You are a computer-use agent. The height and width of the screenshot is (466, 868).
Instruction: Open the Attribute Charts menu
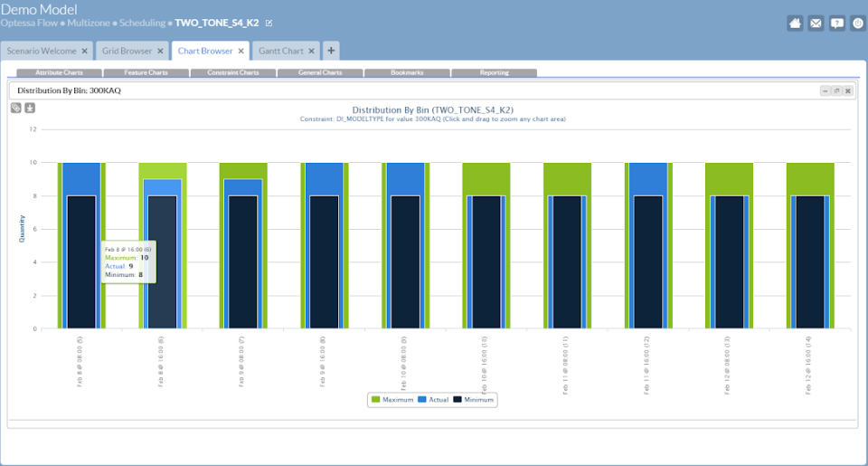57,72
